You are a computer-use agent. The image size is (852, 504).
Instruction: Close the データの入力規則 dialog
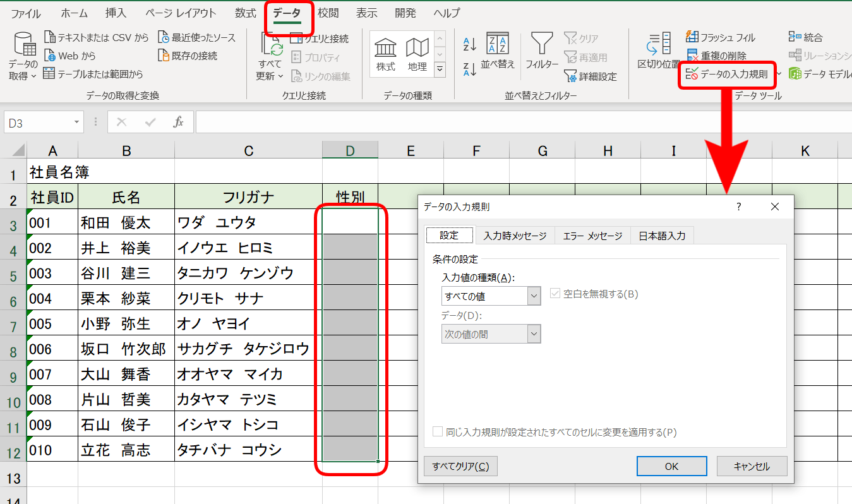click(775, 207)
